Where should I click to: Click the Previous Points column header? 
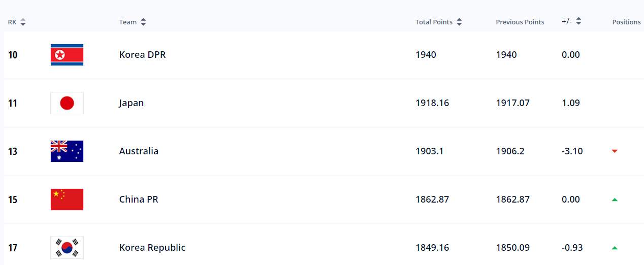[x=520, y=22]
